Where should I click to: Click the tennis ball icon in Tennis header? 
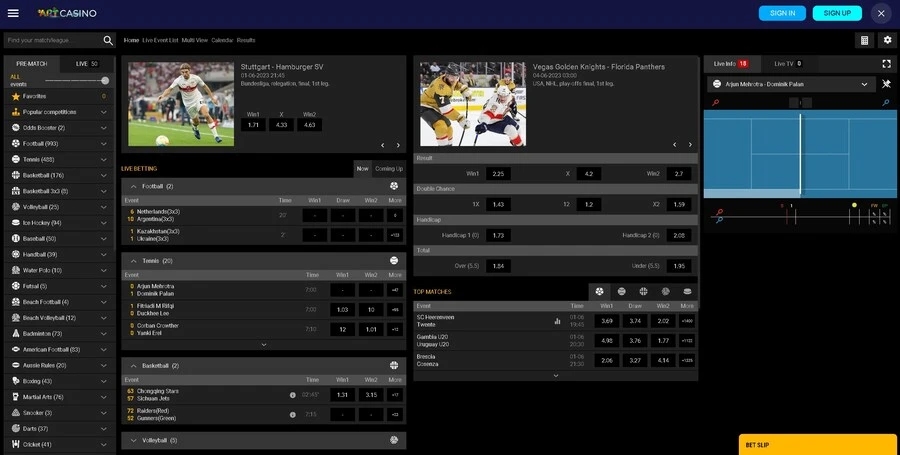(x=394, y=260)
